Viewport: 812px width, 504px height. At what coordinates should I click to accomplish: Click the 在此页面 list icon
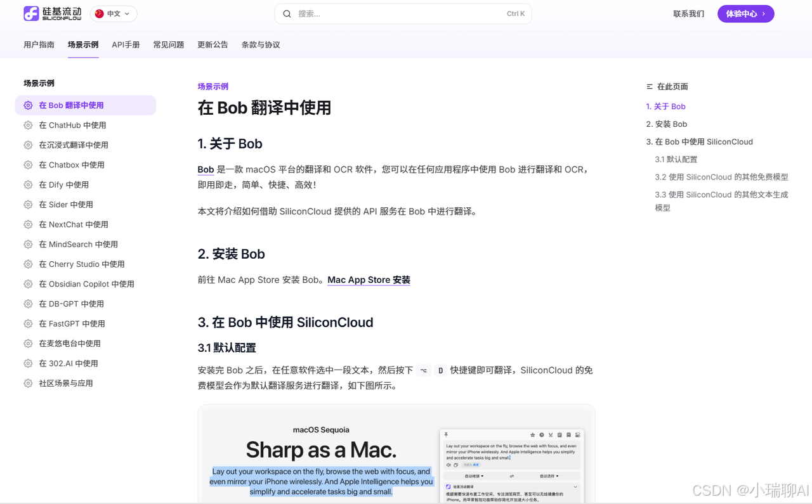pyautogui.click(x=650, y=87)
